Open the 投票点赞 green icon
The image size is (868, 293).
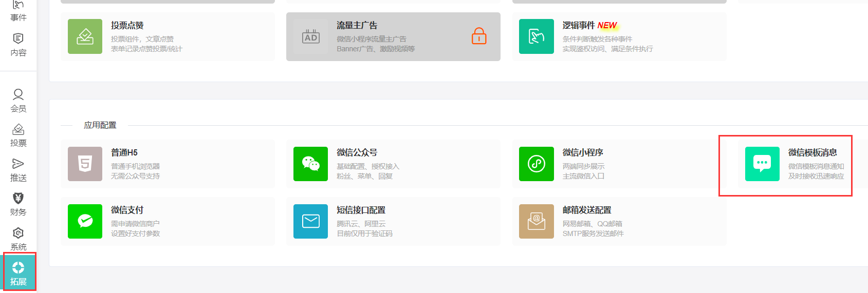pyautogui.click(x=85, y=36)
